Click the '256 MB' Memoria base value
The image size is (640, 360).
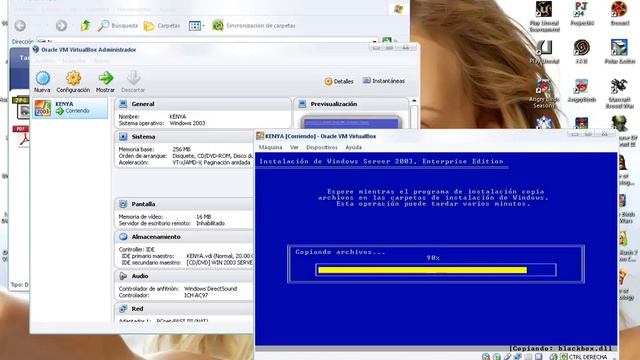(181, 149)
